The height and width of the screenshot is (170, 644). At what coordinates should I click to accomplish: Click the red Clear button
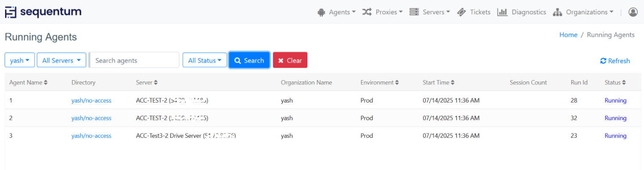pyautogui.click(x=290, y=60)
